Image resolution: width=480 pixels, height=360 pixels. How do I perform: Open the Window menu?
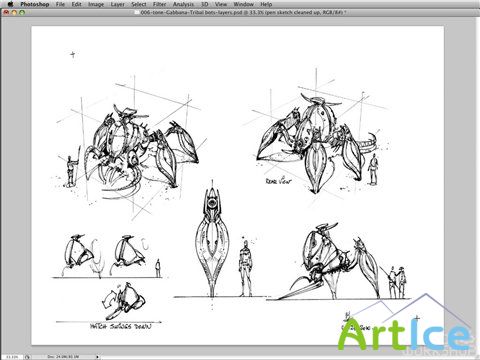coord(243,4)
